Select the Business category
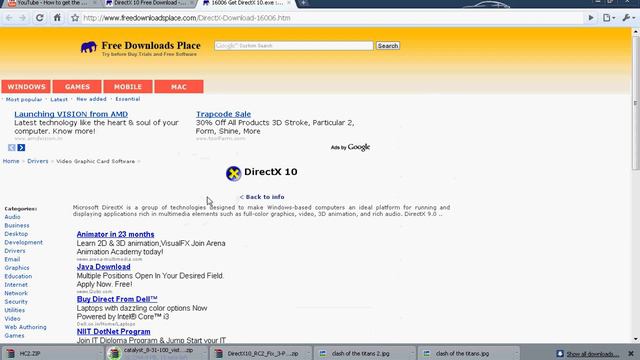 point(17,225)
